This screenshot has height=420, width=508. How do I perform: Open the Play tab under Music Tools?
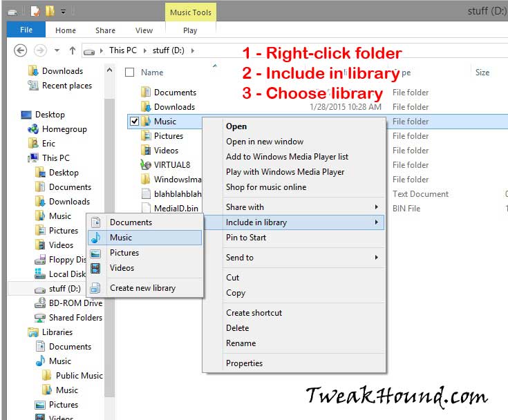pyautogui.click(x=190, y=30)
